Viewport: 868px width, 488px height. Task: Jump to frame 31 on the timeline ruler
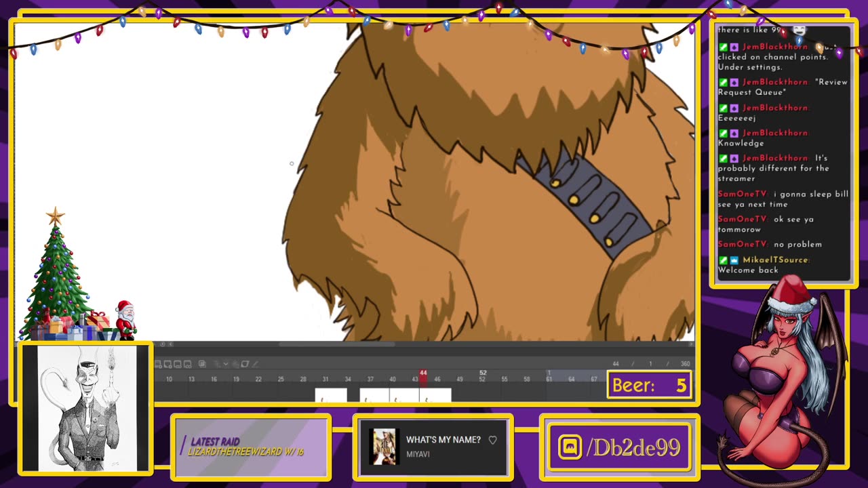pos(325,379)
